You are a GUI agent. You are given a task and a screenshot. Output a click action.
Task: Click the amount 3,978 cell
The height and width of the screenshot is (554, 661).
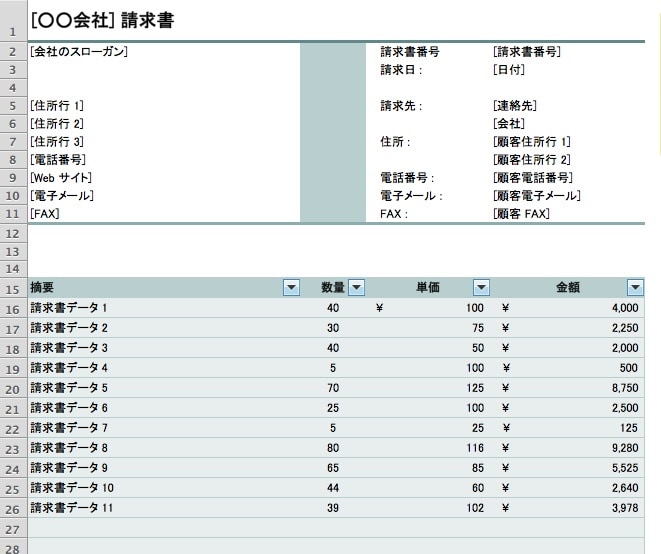tap(625, 508)
